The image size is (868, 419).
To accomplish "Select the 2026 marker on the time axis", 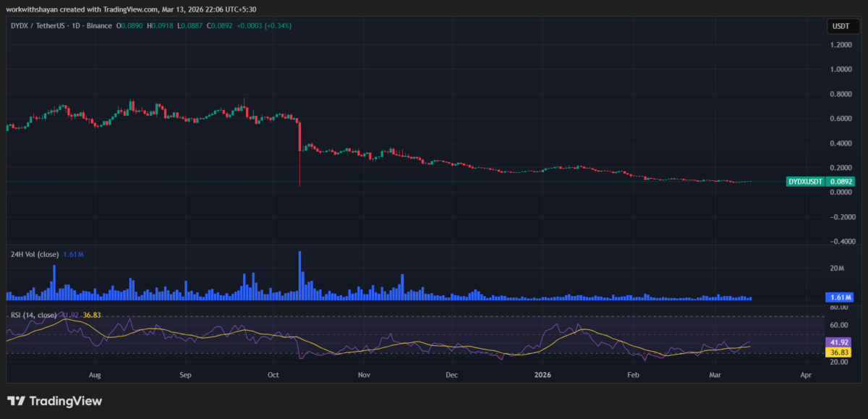I will (542, 375).
